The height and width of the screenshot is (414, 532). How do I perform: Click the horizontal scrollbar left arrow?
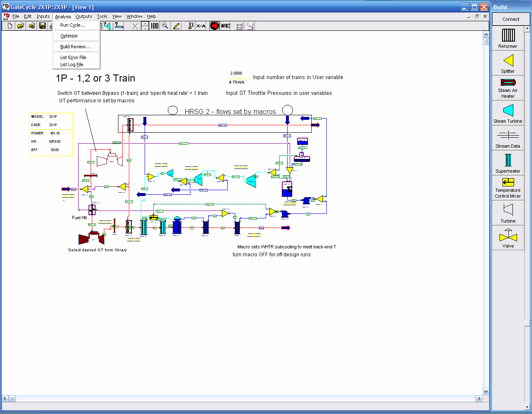point(5,398)
